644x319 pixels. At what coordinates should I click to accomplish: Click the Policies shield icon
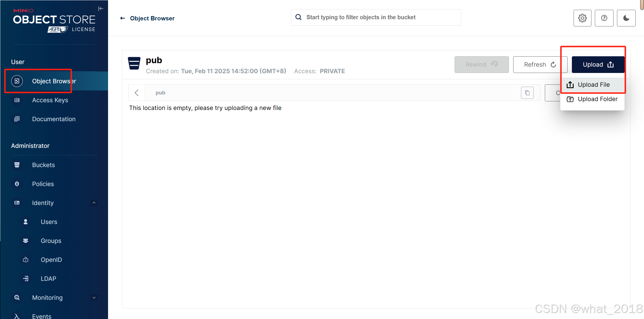17,184
